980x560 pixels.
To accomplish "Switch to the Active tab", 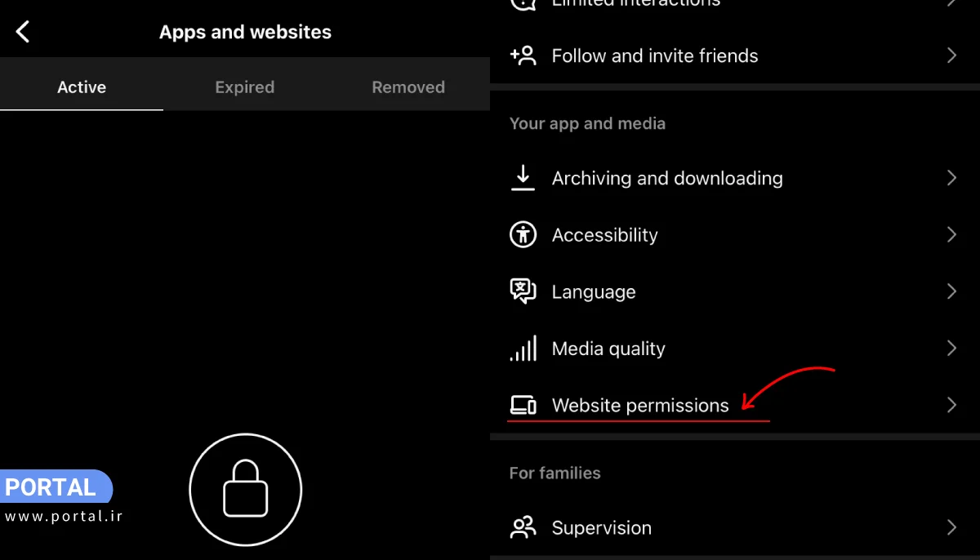I will (82, 87).
